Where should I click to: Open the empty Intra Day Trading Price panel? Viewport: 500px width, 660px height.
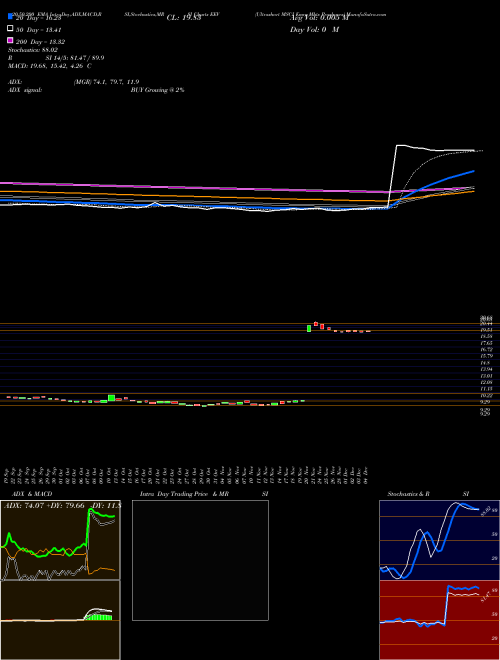click(x=200, y=560)
